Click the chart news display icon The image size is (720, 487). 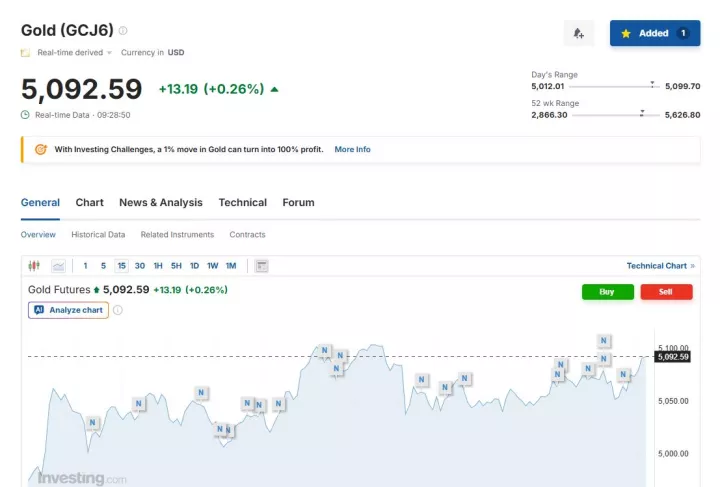[x=262, y=266]
